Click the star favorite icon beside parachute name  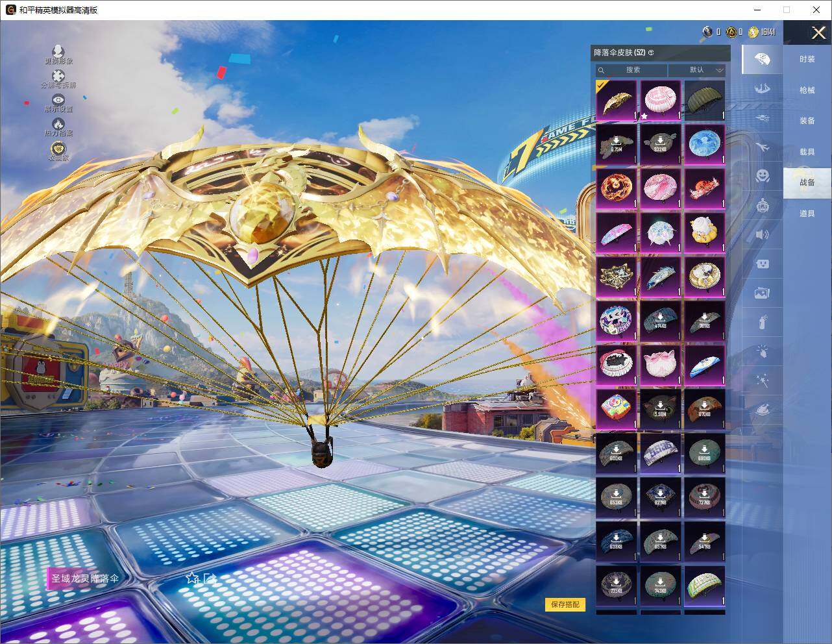point(191,578)
